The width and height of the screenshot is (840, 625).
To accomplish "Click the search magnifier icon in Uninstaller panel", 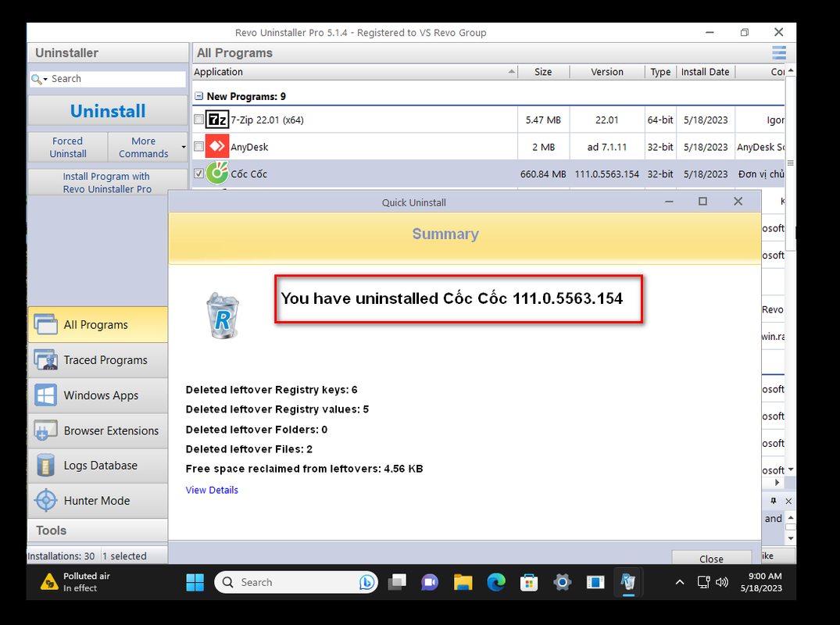I will (x=36, y=79).
